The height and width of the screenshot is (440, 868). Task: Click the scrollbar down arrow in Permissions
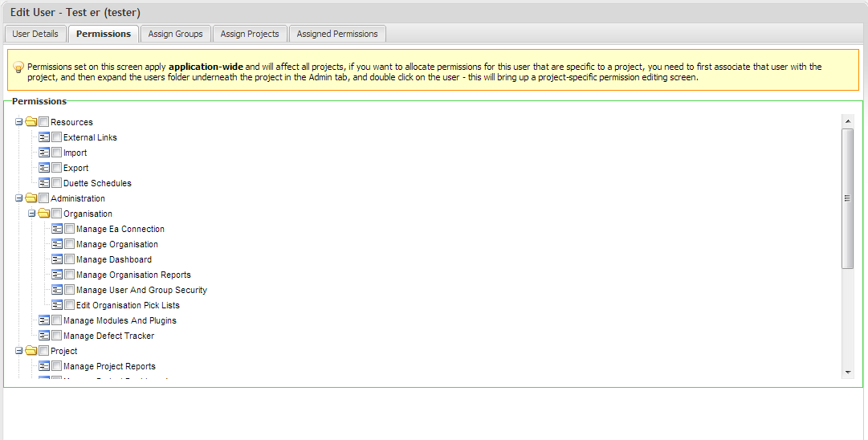[x=847, y=373]
